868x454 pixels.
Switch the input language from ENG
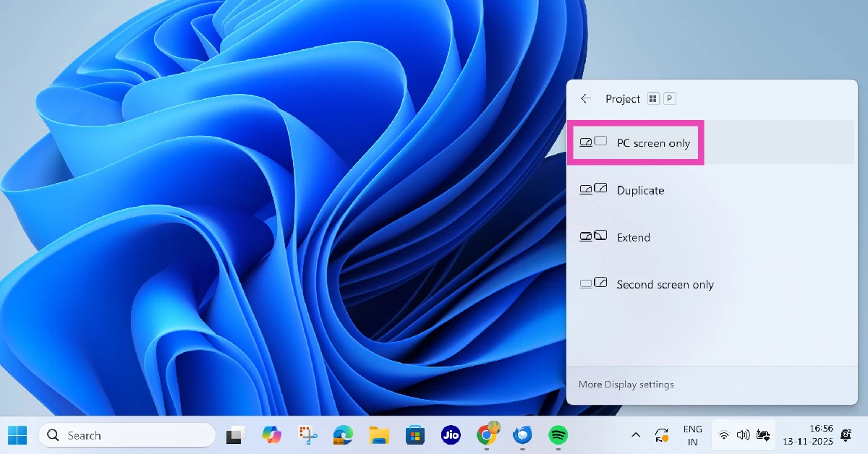pyautogui.click(x=692, y=434)
